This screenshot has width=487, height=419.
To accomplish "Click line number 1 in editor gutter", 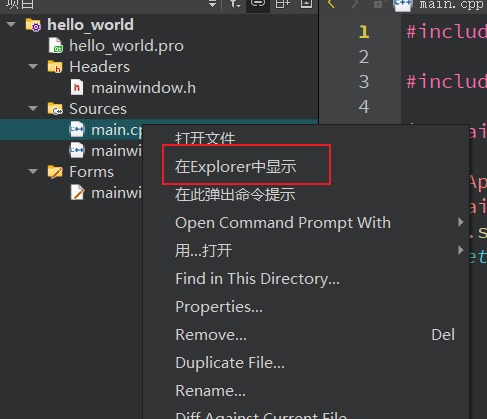I will coord(364,32).
